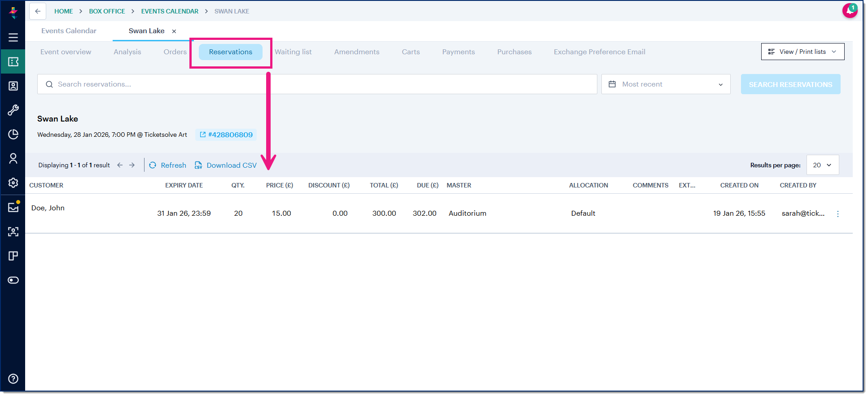Viewport: 868px width, 396px height.
Task: Click the Ticketsolve logo
Action: [x=13, y=12]
